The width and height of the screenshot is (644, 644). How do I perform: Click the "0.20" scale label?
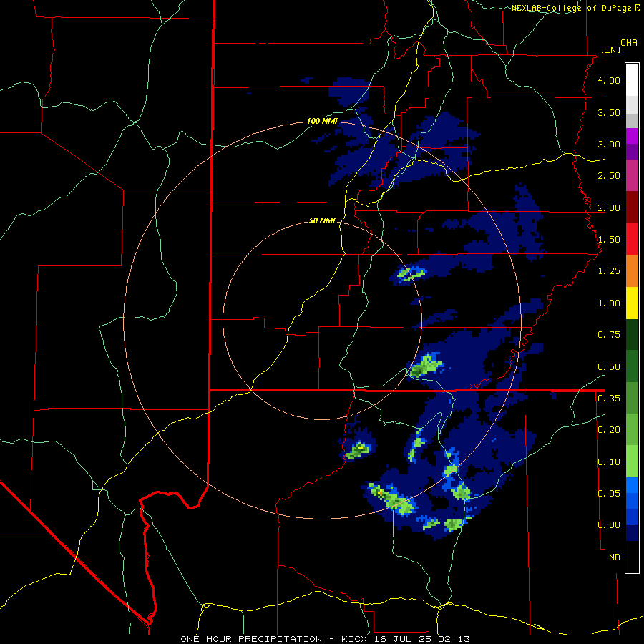click(x=609, y=430)
